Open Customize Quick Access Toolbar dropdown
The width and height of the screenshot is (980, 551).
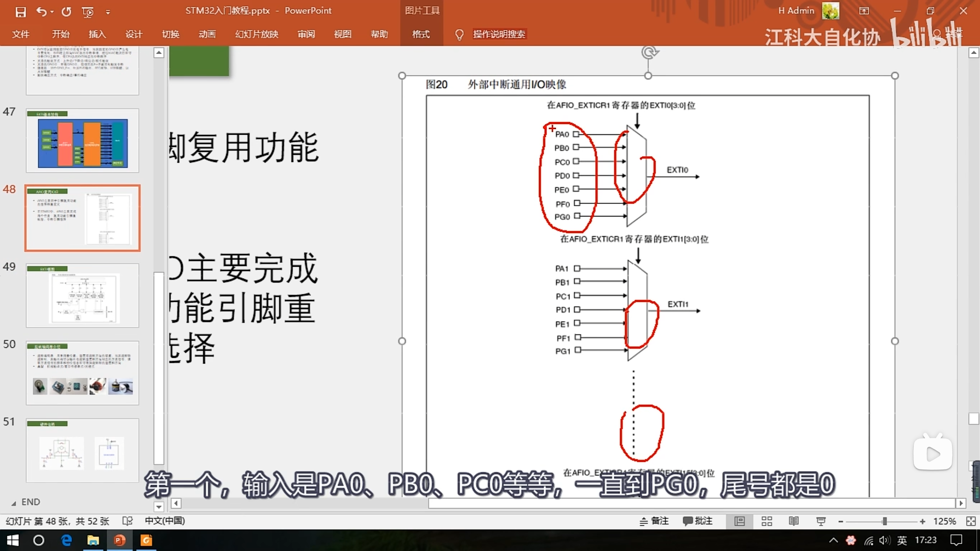click(108, 12)
